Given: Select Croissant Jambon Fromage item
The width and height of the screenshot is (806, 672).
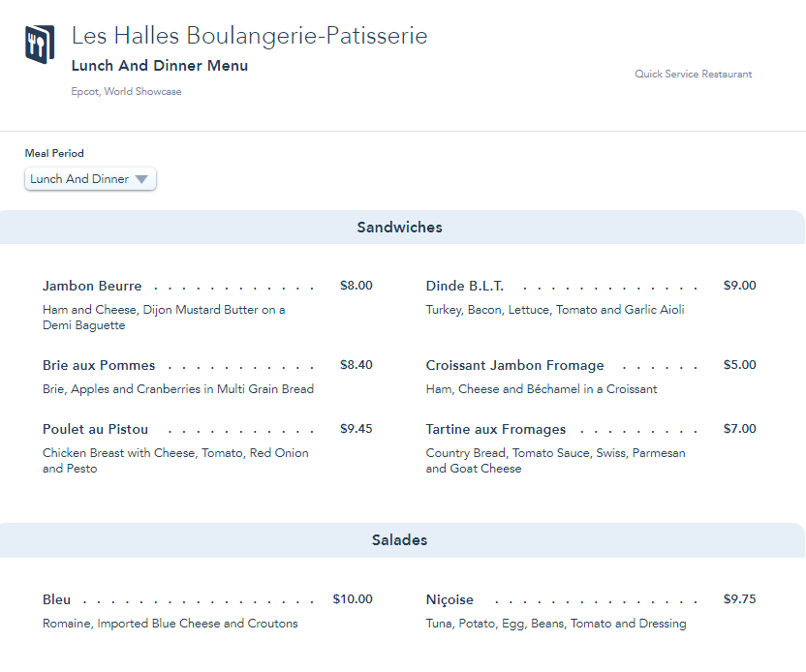Looking at the screenshot, I should point(514,365).
